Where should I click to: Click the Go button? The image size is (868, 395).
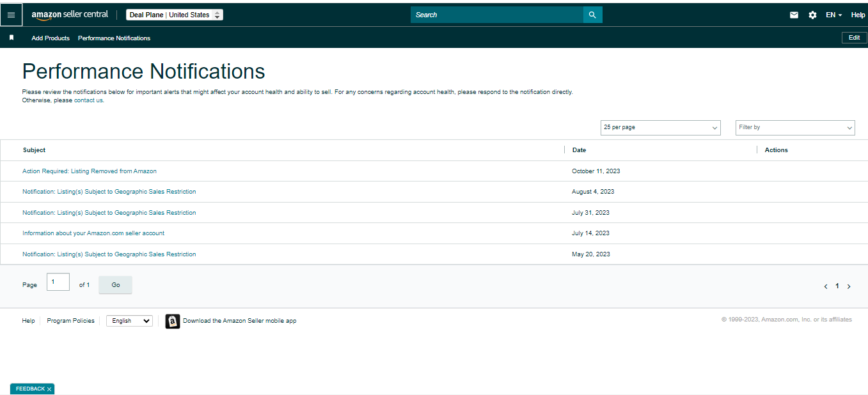(116, 285)
